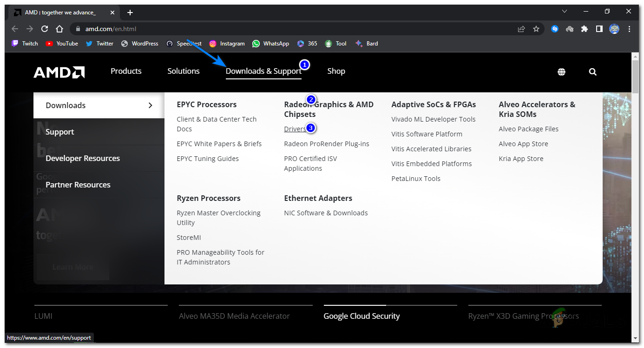
Task: Click the AMD logo
Action: (x=59, y=71)
